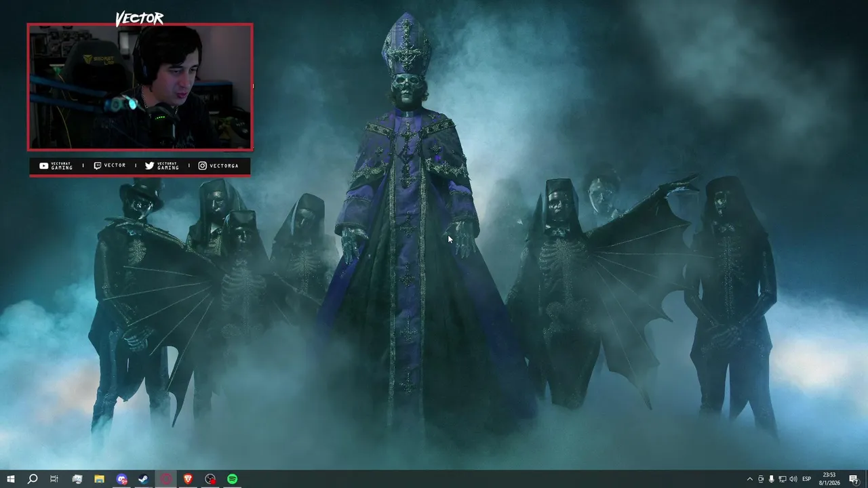The width and height of the screenshot is (868, 488).
Task: Select the red circle app on taskbar
Action: click(x=166, y=479)
